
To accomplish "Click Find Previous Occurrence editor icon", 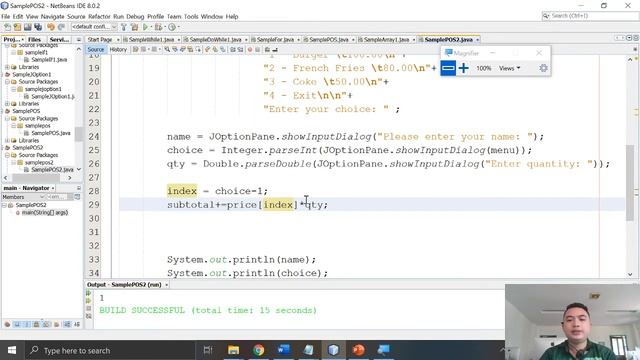I will click(175, 49).
